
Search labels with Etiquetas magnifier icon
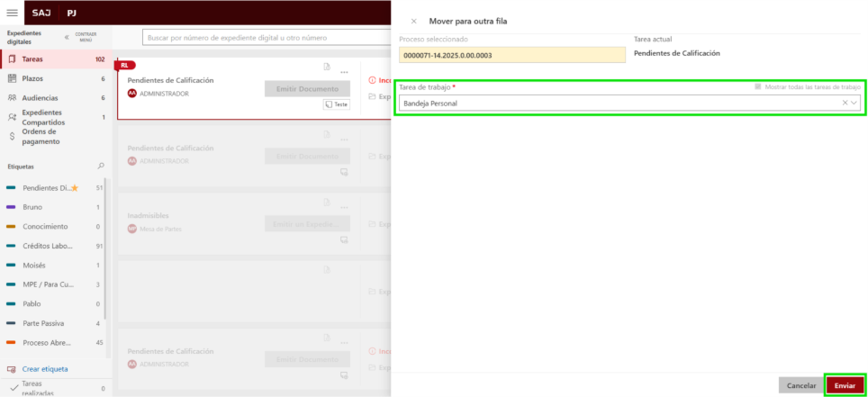click(x=101, y=167)
